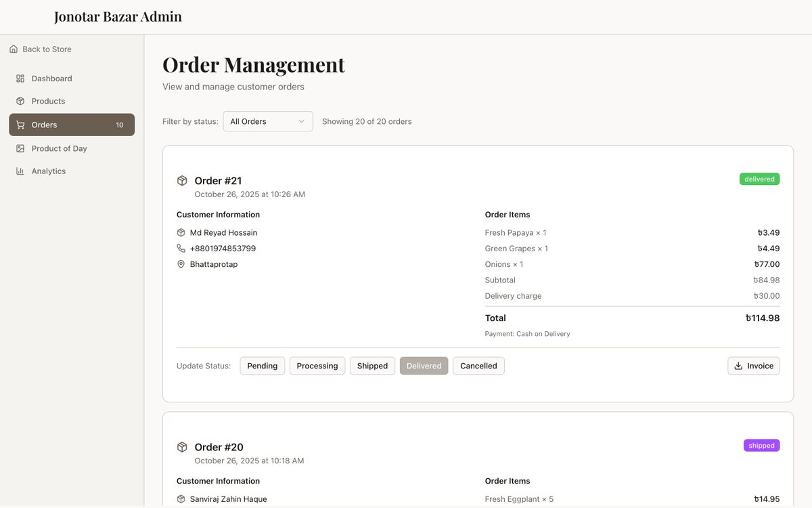
Task: Click the Onions price ৳77.00
Action: [767, 264]
